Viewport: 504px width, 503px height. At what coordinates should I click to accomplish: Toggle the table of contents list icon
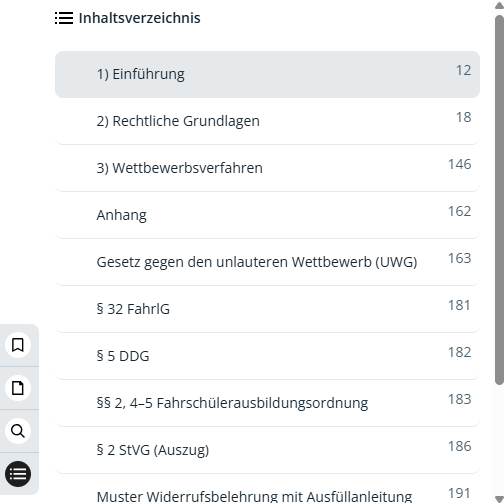point(18,474)
